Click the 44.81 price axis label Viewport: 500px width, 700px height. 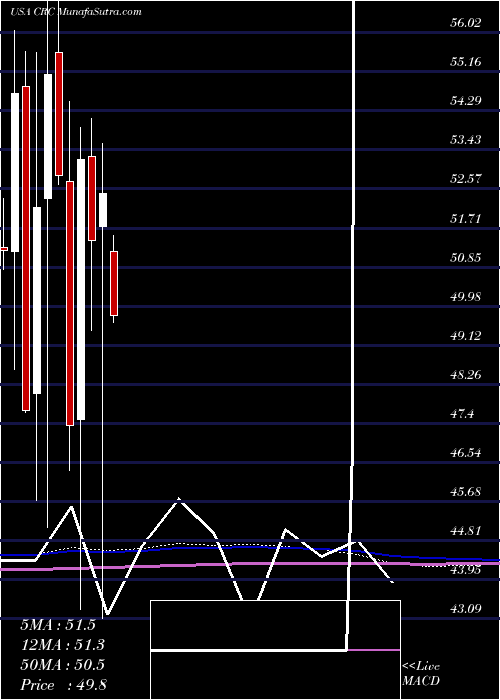pos(465,531)
